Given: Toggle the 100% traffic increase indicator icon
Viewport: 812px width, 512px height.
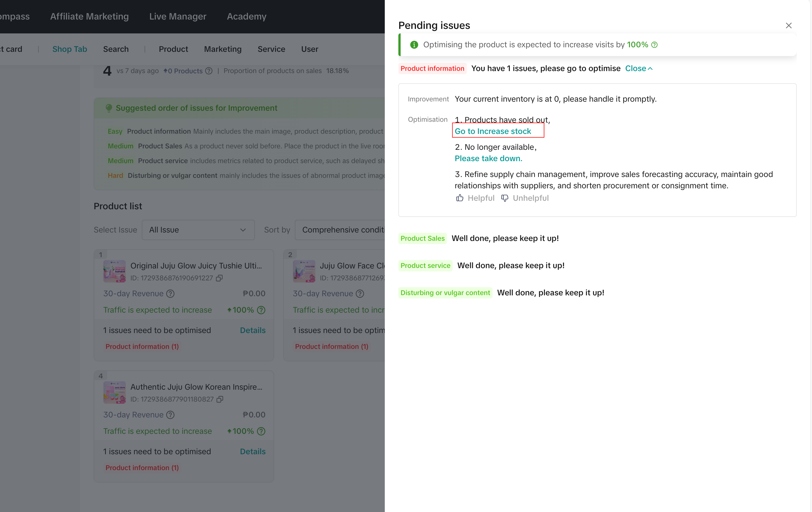Looking at the screenshot, I should [656, 45].
